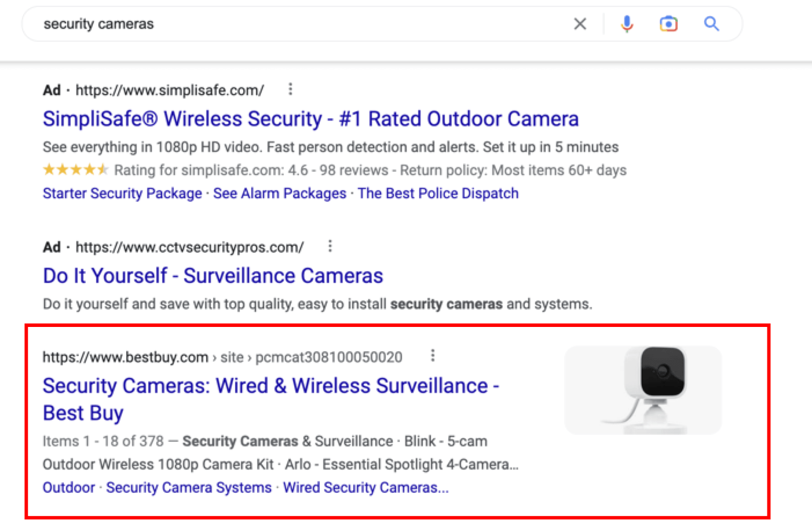Open options menu for Best Buy result
812x531 pixels.
pyautogui.click(x=433, y=355)
